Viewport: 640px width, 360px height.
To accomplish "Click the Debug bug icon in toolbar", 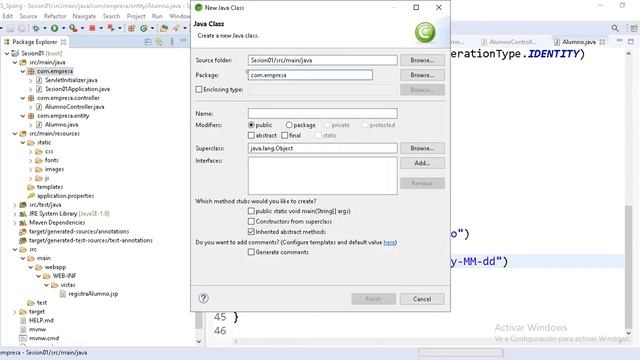I will coord(36,28).
